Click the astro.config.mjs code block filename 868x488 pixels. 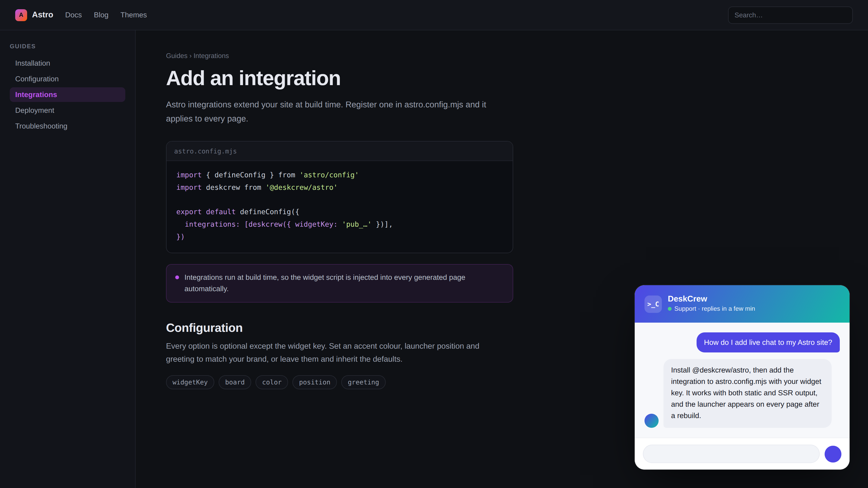point(205,151)
